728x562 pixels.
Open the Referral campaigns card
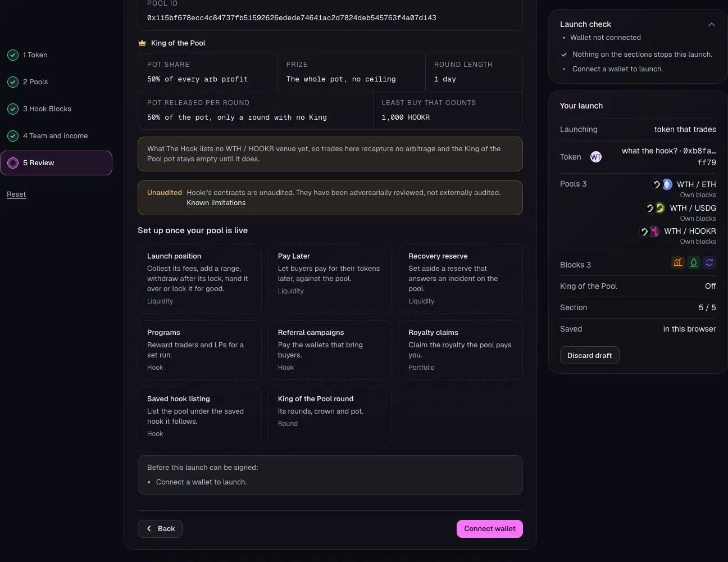(x=330, y=350)
